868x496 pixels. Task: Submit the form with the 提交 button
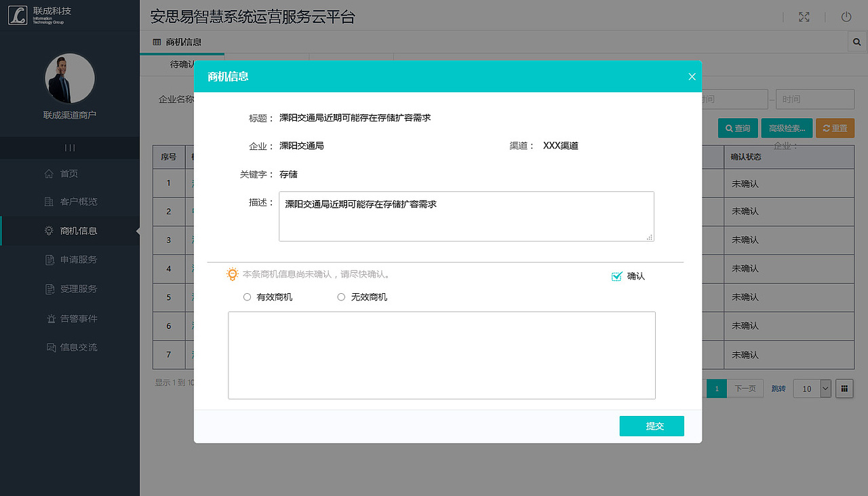coord(651,425)
